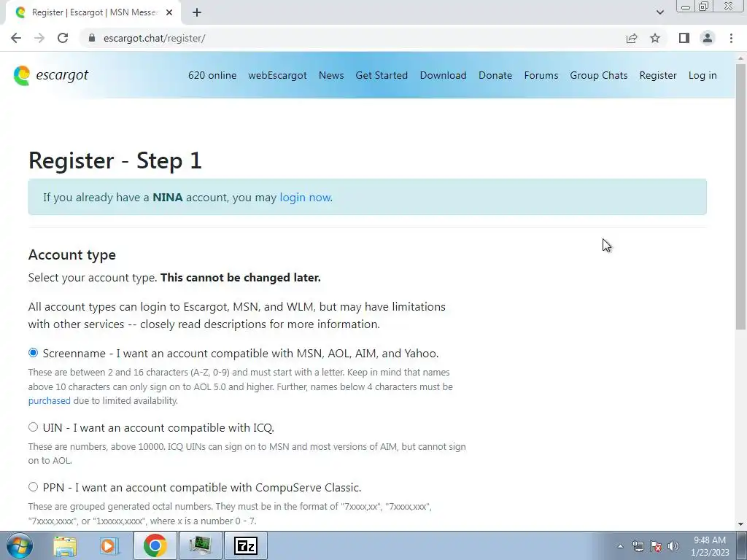The width and height of the screenshot is (747, 560).
Task: Open the tab search chevron
Action: coord(659,12)
